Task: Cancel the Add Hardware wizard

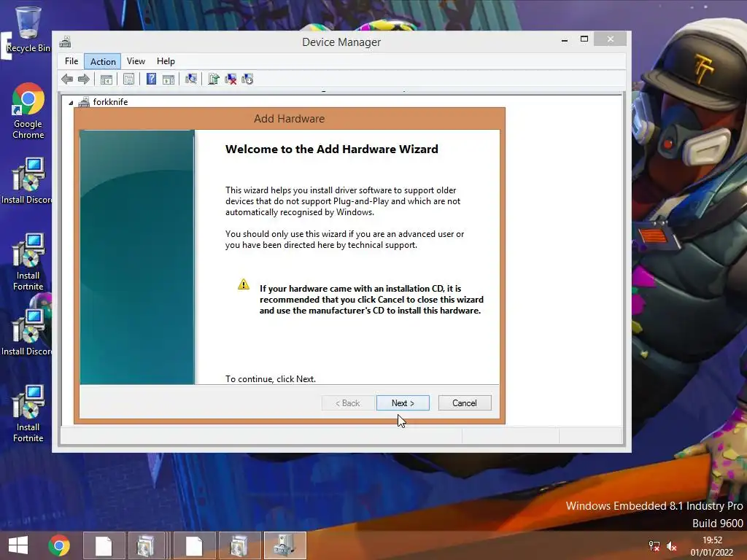Action: click(465, 402)
